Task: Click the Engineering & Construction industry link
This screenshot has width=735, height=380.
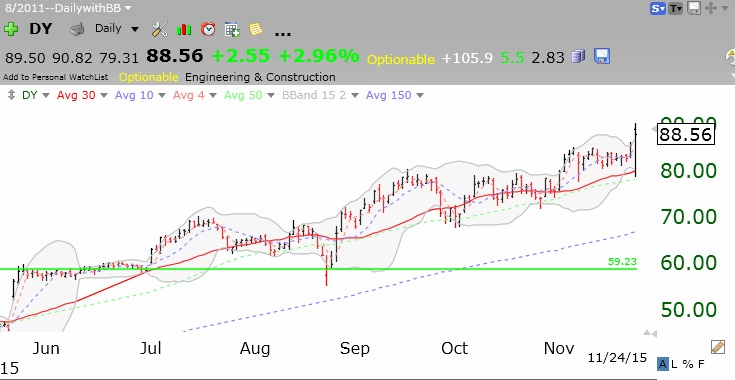Action: click(260, 77)
